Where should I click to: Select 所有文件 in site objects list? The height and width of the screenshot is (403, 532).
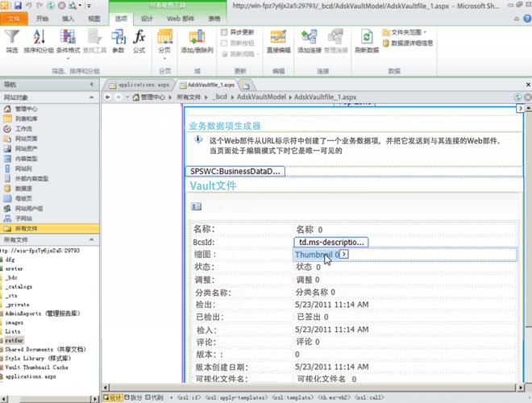tap(49, 228)
